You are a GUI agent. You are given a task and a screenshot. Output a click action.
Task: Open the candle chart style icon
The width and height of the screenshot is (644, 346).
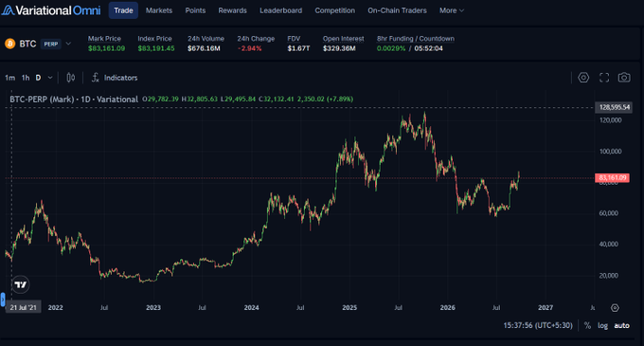point(71,78)
